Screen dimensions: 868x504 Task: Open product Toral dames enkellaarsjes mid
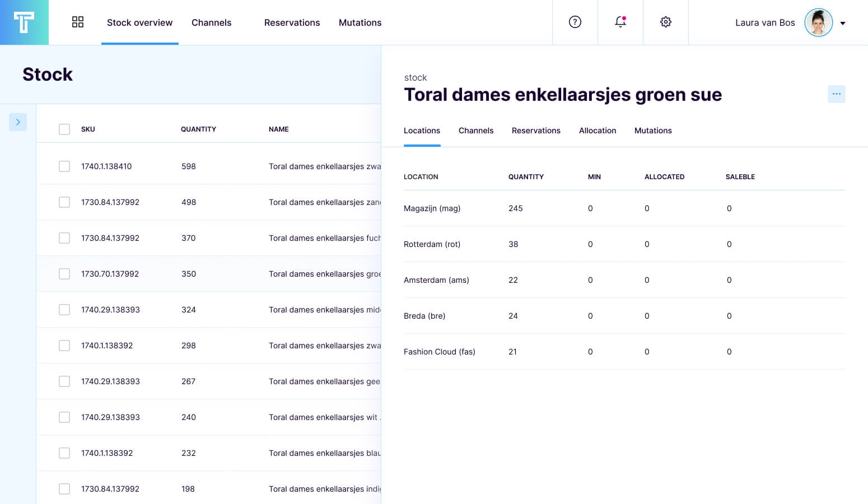coord(325,310)
